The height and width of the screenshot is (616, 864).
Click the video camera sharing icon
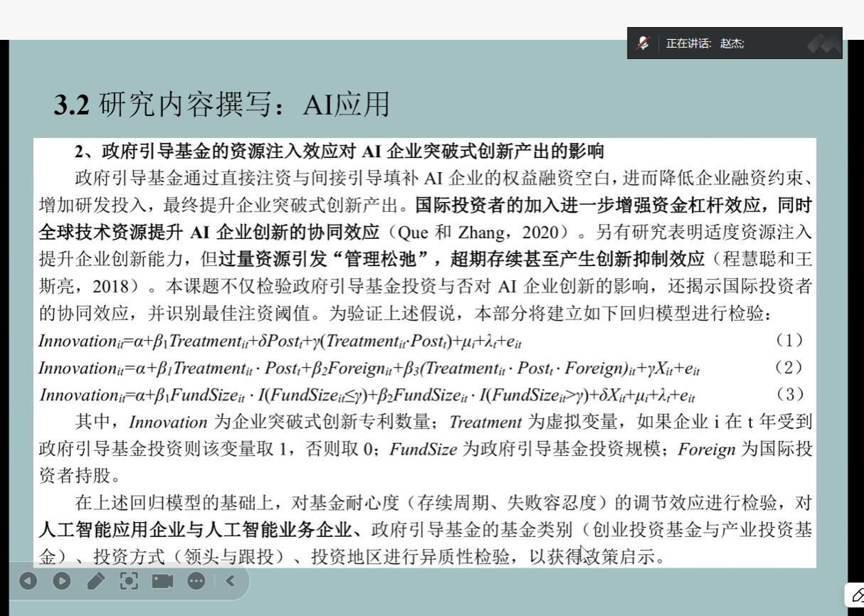pyautogui.click(x=162, y=581)
